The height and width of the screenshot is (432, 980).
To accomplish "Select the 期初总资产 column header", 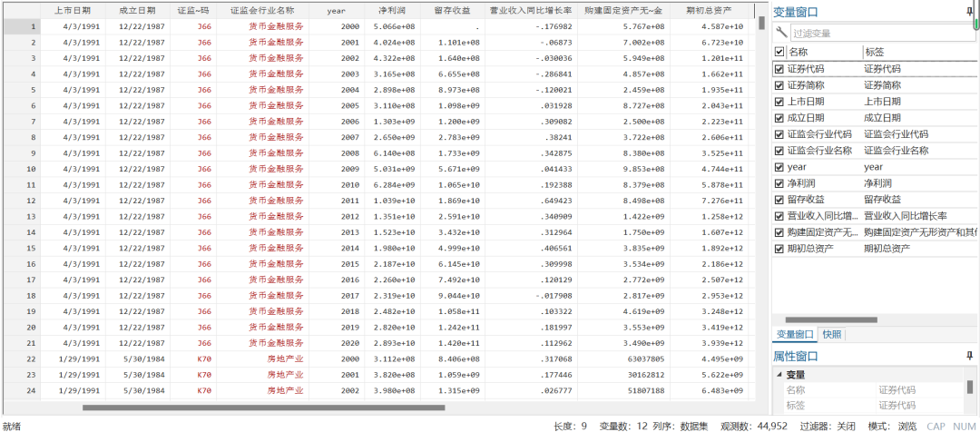I will click(709, 11).
